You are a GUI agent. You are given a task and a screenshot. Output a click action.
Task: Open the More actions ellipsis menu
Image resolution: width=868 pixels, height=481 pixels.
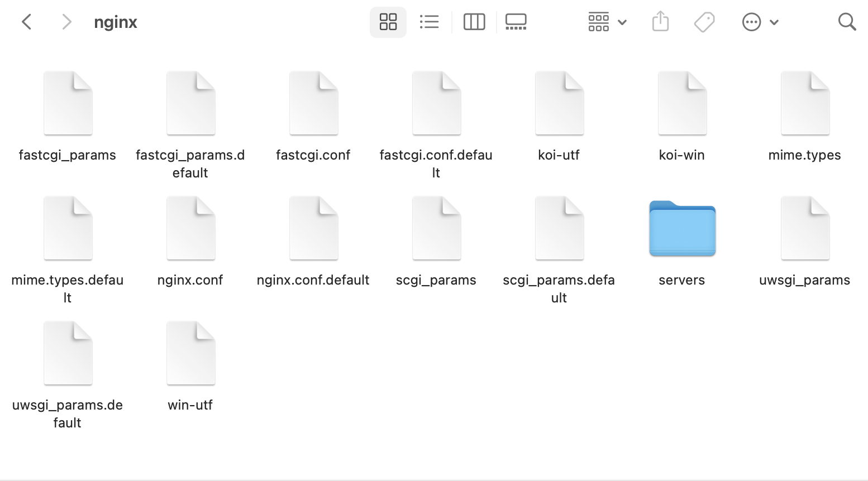point(760,22)
